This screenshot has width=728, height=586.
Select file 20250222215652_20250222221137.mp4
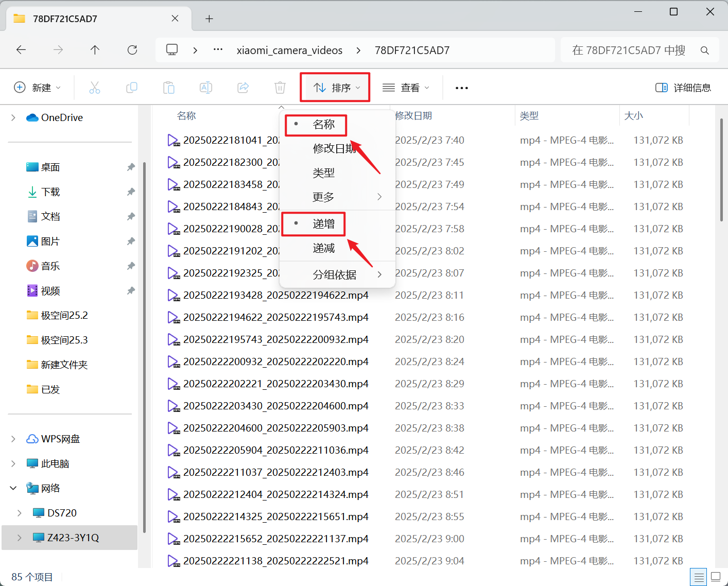click(x=275, y=539)
